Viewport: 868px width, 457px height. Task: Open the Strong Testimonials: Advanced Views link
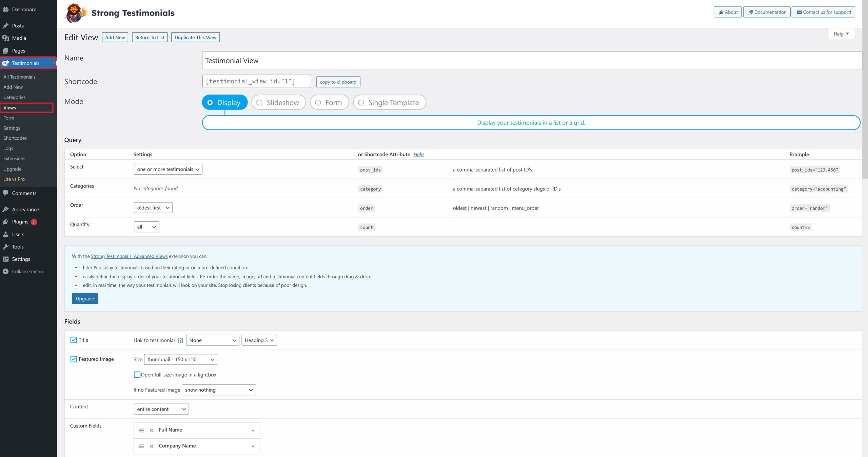pyautogui.click(x=129, y=257)
